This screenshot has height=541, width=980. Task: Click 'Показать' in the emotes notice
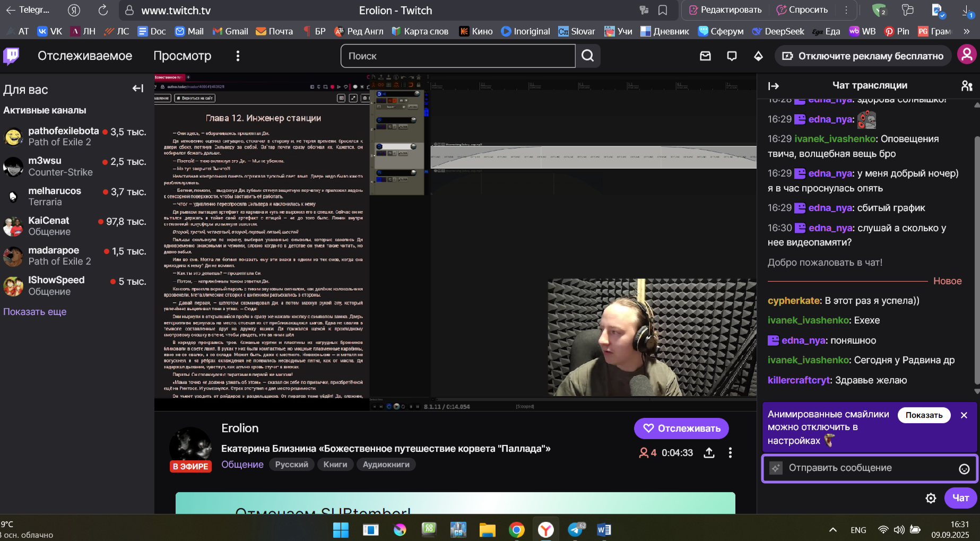pyautogui.click(x=924, y=415)
